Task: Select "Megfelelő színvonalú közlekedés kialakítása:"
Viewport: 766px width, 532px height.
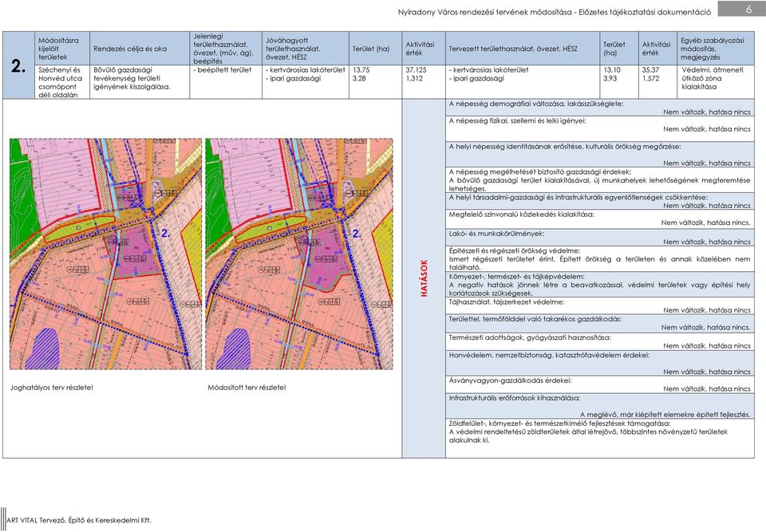Action: [x=522, y=215]
